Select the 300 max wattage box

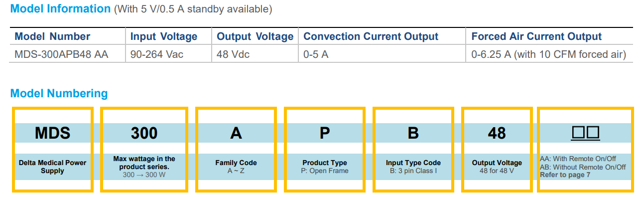tap(144, 149)
